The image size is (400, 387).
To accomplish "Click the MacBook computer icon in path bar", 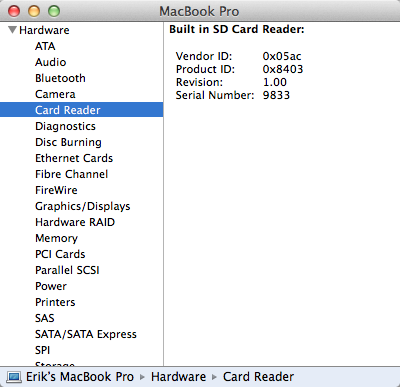I will (14, 377).
